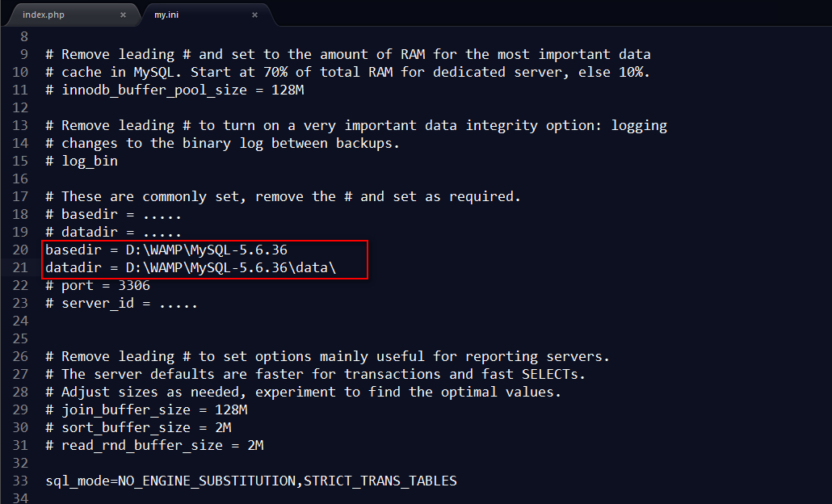Close the index.php tab

pyautogui.click(x=123, y=15)
